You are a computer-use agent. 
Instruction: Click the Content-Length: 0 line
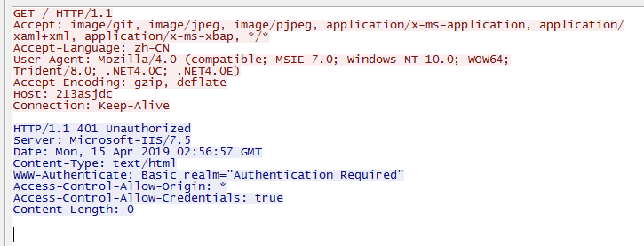[73, 209]
